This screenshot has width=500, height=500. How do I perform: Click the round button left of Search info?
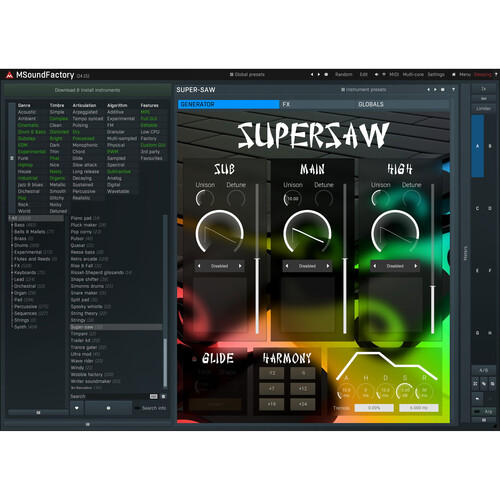pos(108,408)
